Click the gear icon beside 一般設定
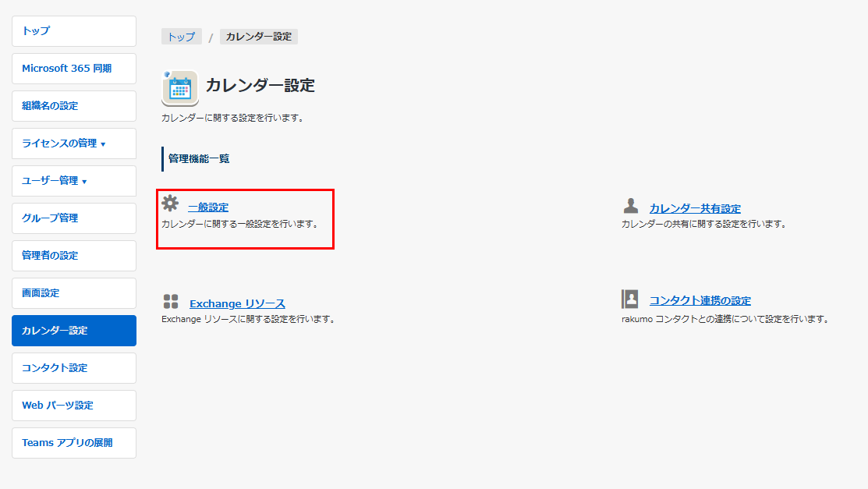 click(x=170, y=204)
